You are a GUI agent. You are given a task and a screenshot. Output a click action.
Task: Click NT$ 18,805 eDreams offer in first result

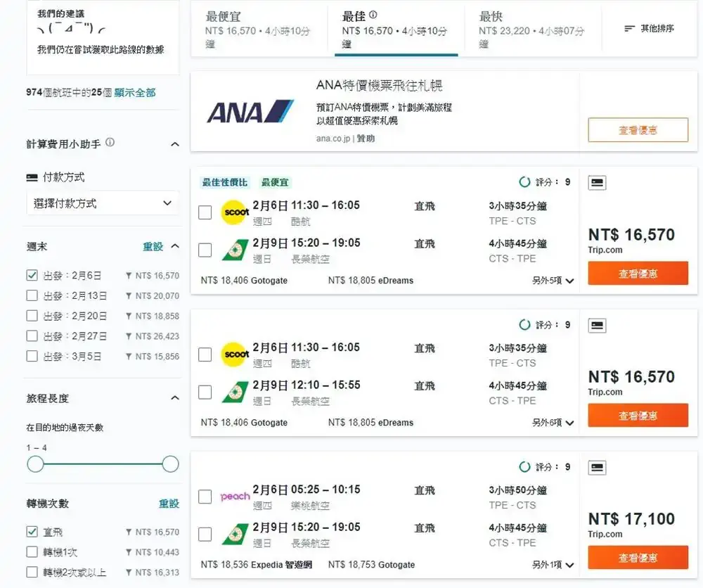(370, 281)
